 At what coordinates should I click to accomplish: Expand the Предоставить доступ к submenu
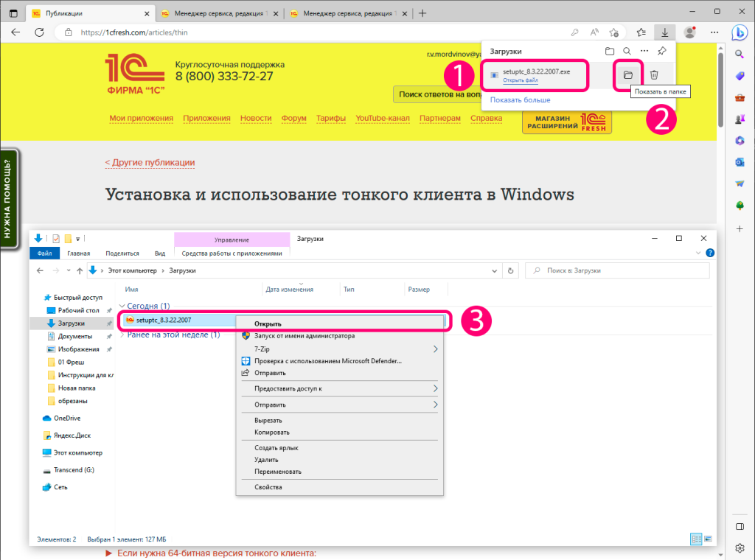tap(435, 388)
